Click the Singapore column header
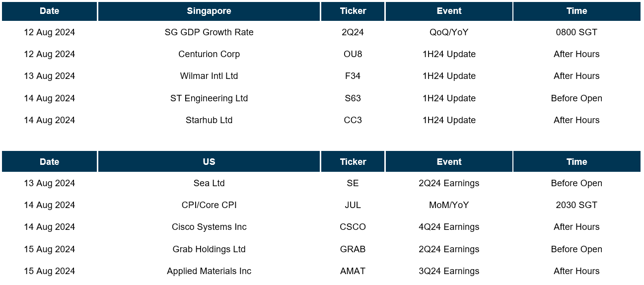The height and width of the screenshot is (285, 644). (209, 11)
